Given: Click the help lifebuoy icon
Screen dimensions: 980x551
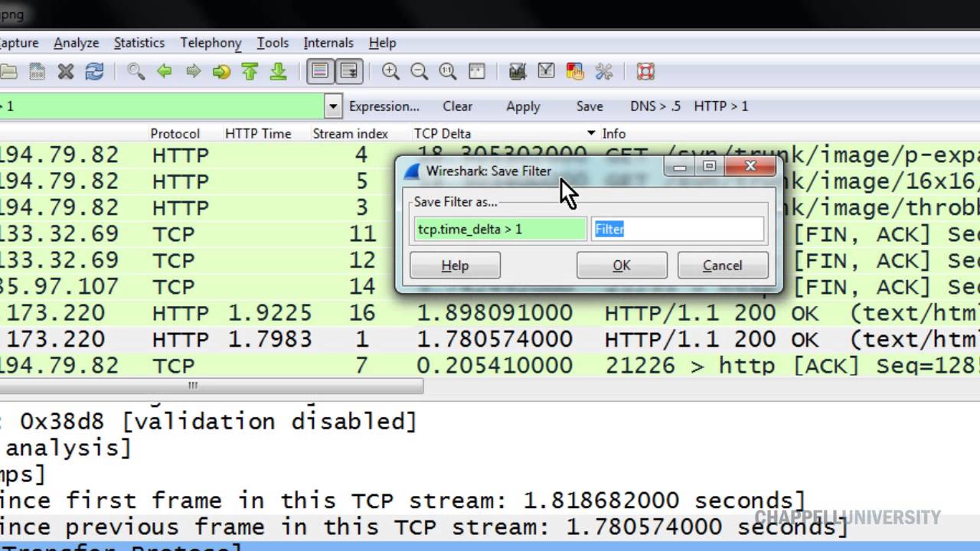Looking at the screenshot, I should point(645,72).
